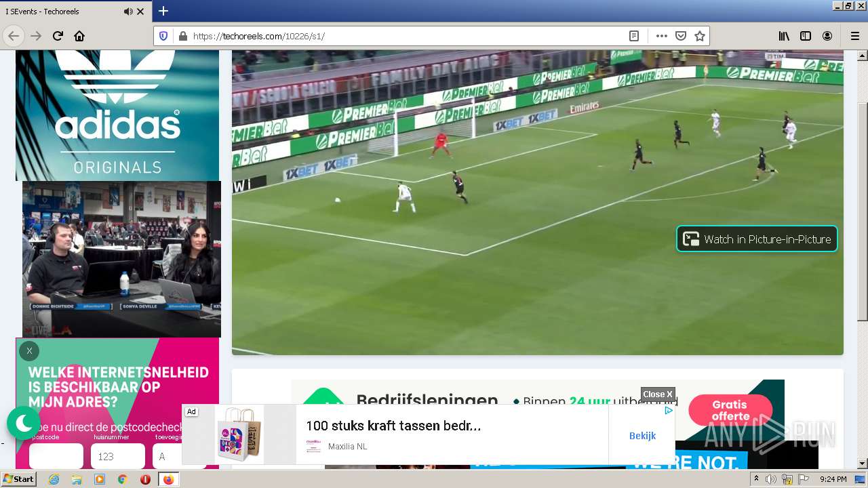Screen dimensions: 868x488
Task: Save page to Pocket
Action: pyautogui.click(x=681, y=36)
